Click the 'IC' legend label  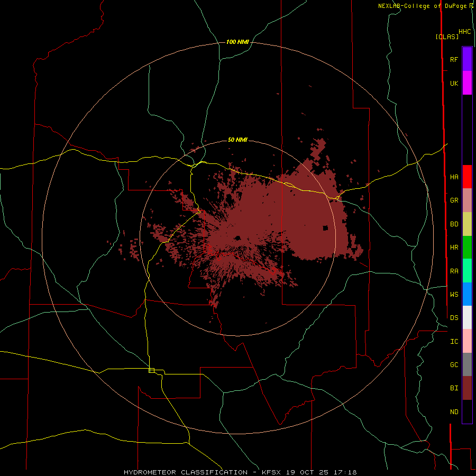(454, 342)
